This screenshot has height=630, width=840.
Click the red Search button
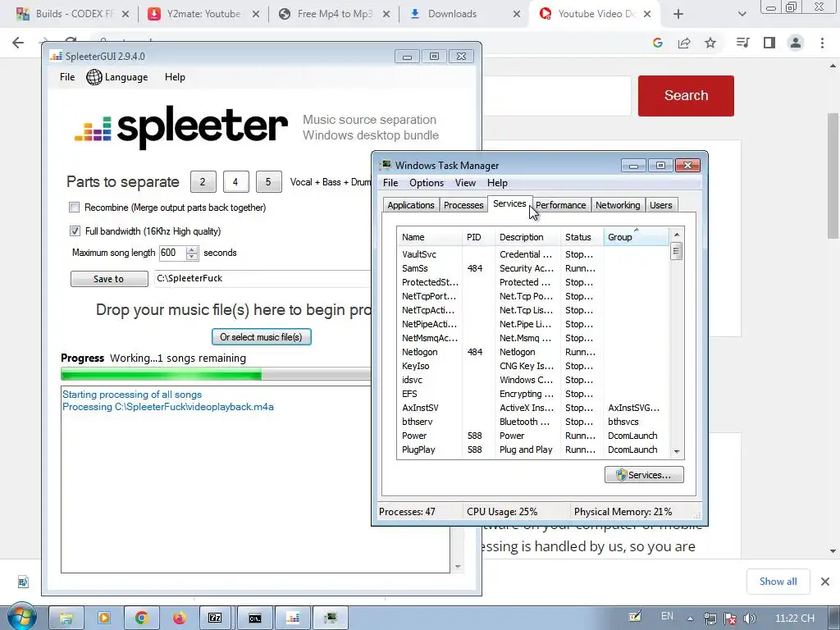coord(686,95)
